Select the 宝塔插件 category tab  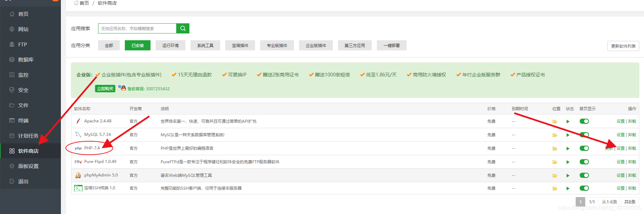pyautogui.click(x=240, y=45)
